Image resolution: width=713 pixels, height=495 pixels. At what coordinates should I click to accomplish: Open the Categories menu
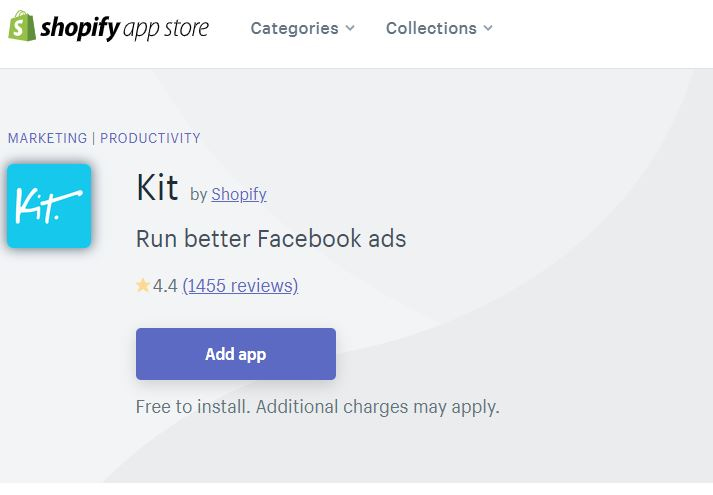tap(302, 28)
